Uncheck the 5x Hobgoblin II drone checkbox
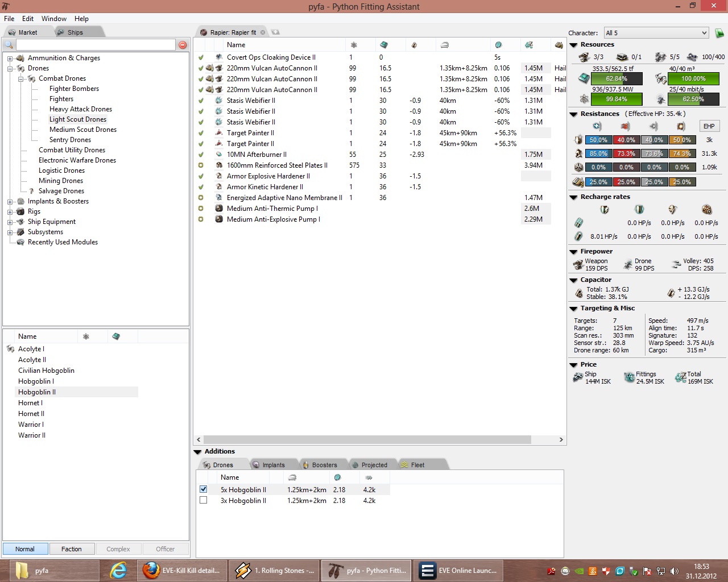 coord(203,489)
